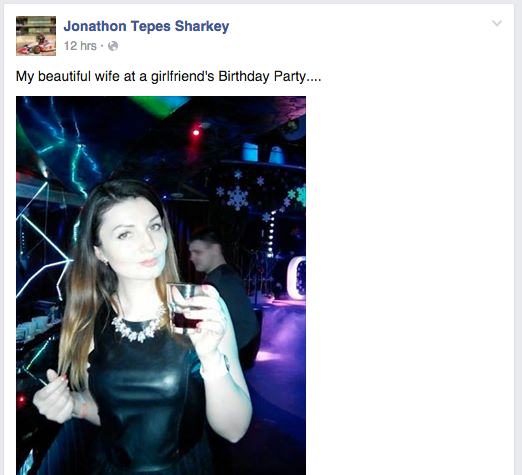
Task: Select the small go-kart avatar image
Action: point(36,36)
